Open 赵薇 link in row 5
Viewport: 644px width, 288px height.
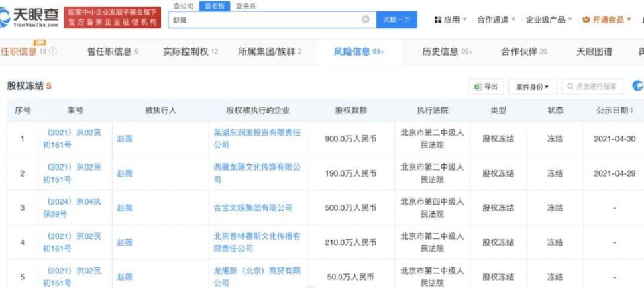125,277
